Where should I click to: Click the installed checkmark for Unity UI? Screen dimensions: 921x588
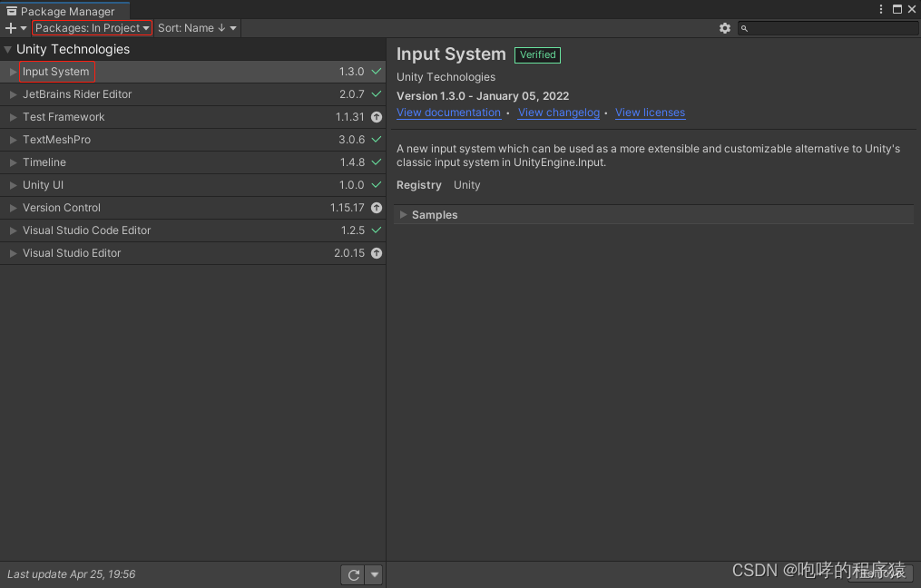377,184
